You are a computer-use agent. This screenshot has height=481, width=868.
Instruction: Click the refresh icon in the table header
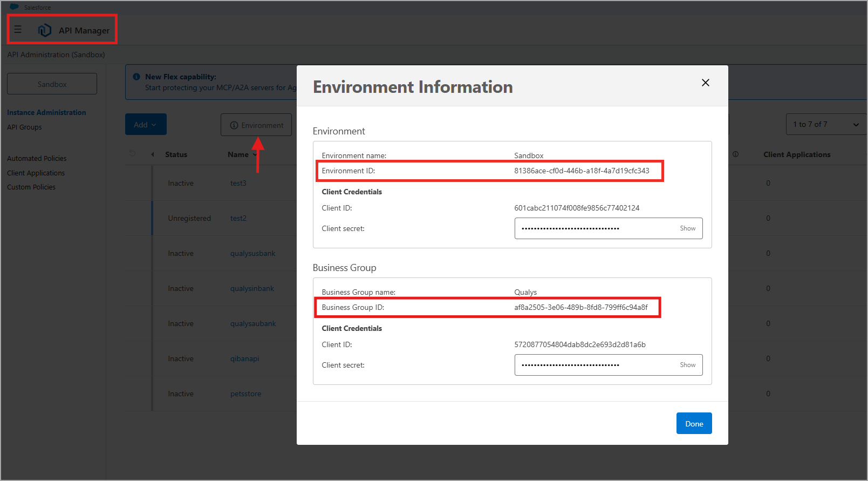[x=132, y=154]
